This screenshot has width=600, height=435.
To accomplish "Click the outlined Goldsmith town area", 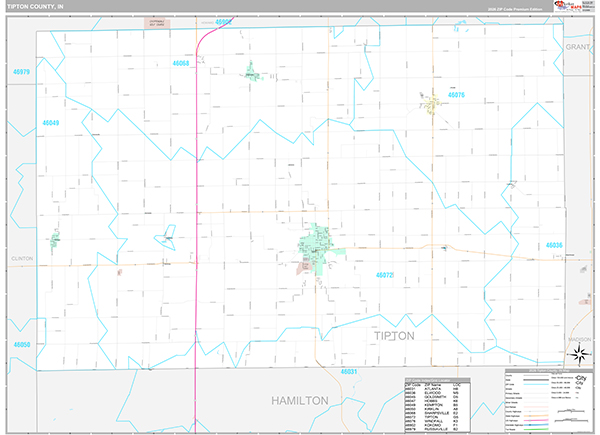I will tap(167, 238).
